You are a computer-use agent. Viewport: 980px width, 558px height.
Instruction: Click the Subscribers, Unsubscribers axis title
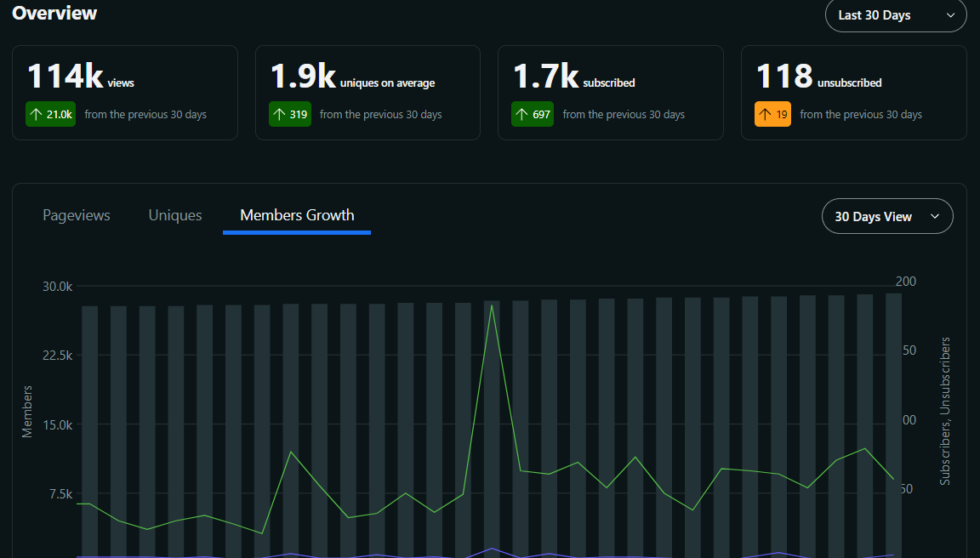pos(945,411)
